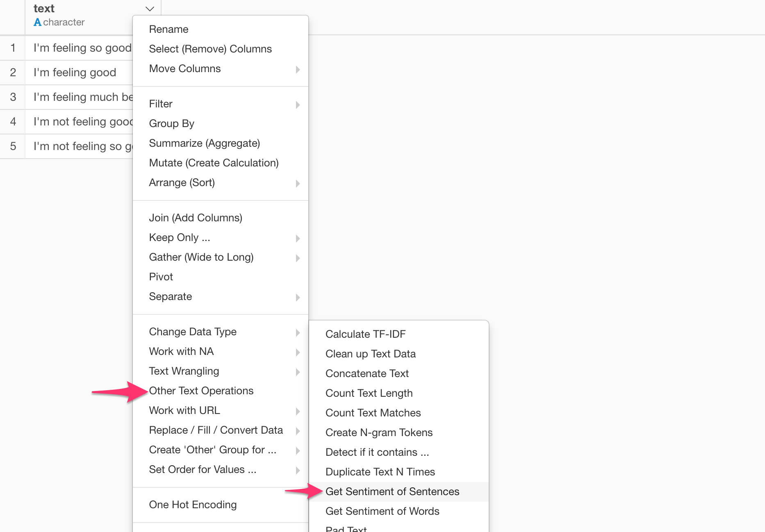Screen dimensions: 765x532
Task: Click Count Text Length
Action: pos(369,393)
